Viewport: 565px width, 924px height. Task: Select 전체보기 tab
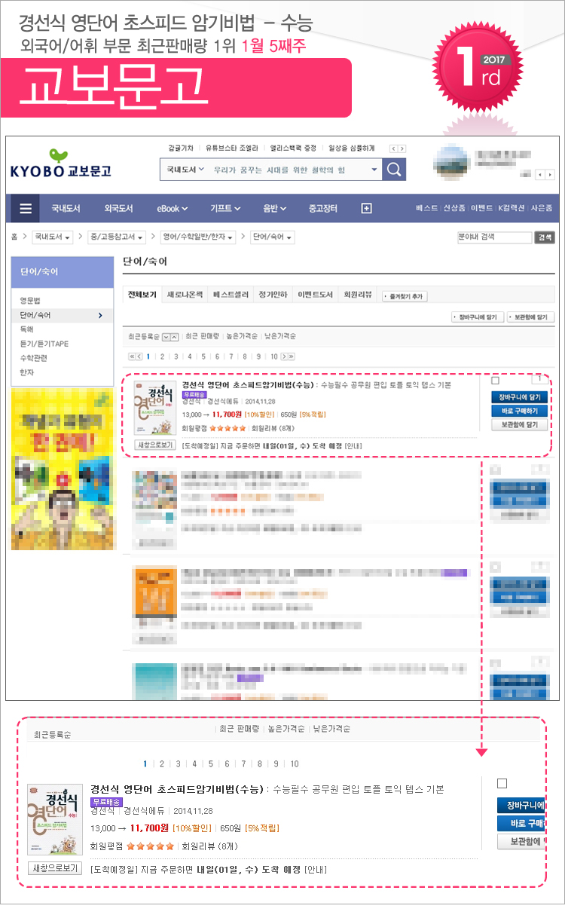click(142, 295)
